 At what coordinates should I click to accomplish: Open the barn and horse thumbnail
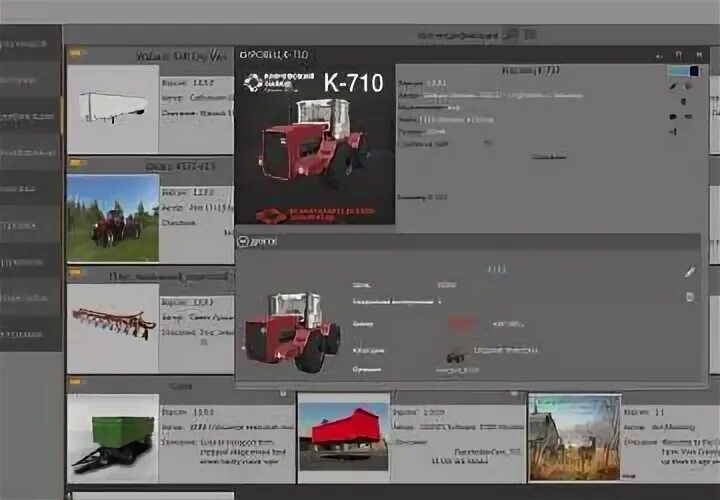(574, 438)
